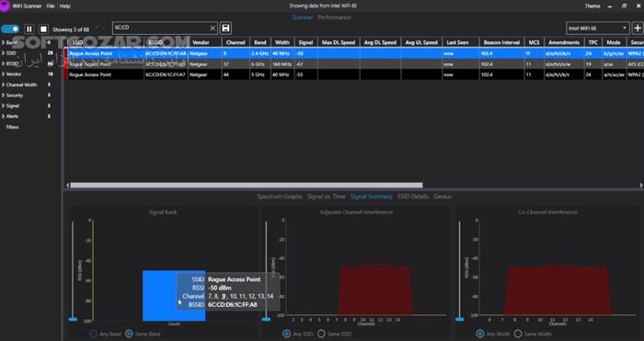Image resolution: width=644 pixels, height=341 pixels.
Task: Click the plus icon beside adapter dropdown
Action: (x=638, y=28)
